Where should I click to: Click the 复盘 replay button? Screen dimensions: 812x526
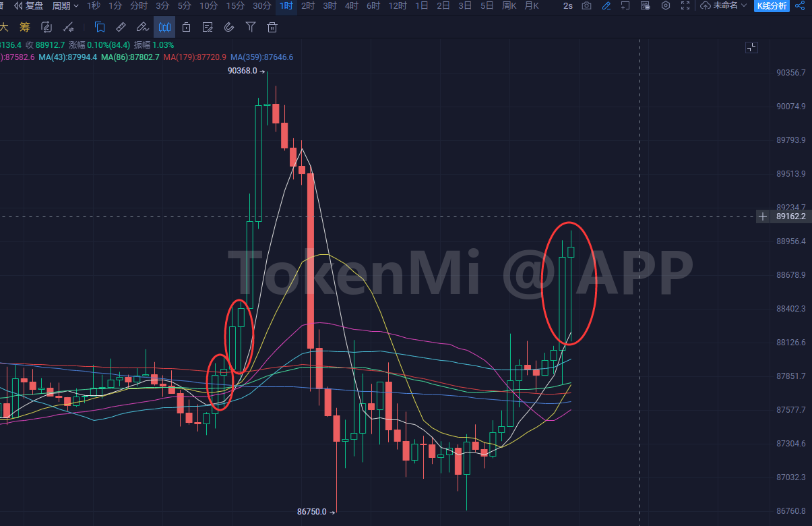(29, 6)
